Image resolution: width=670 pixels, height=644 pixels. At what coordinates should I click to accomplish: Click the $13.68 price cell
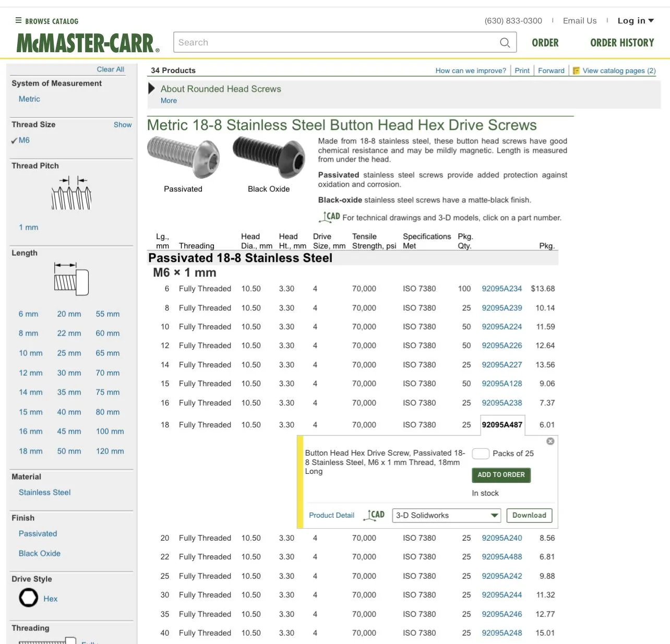tap(543, 289)
